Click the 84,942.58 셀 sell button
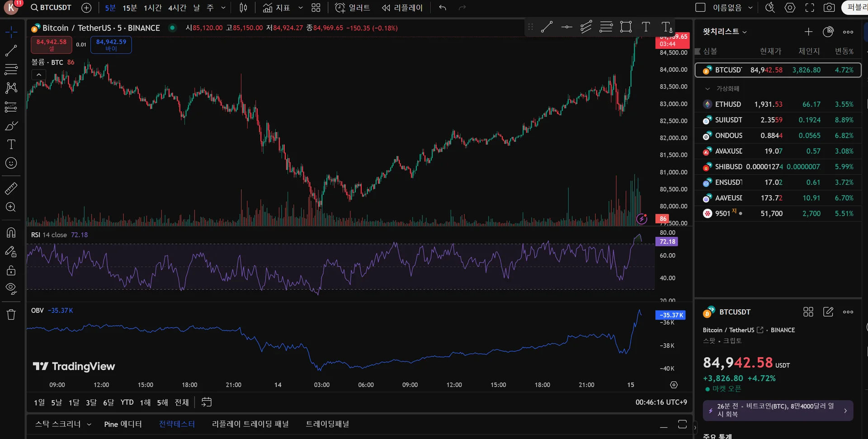This screenshot has width=868, height=439. coord(51,45)
